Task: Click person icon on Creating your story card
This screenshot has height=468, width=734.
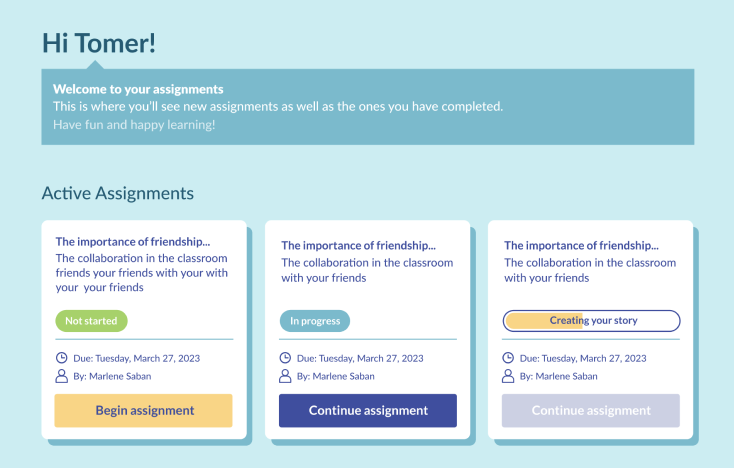Action: pyautogui.click(x=508, y=376)
